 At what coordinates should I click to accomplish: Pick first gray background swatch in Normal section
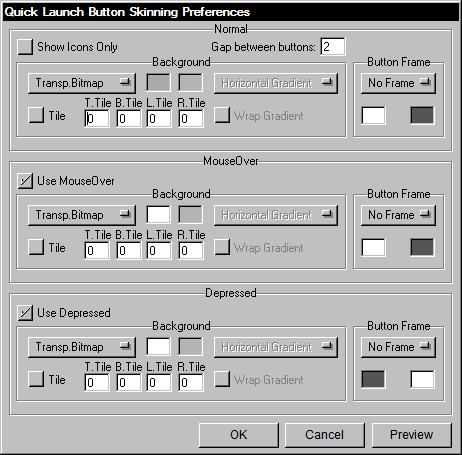click(158, 82)
